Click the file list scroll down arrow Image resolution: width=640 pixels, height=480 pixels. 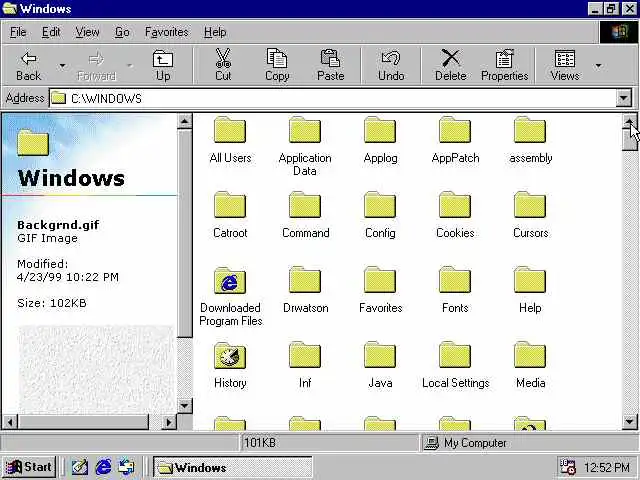point(629,421)
